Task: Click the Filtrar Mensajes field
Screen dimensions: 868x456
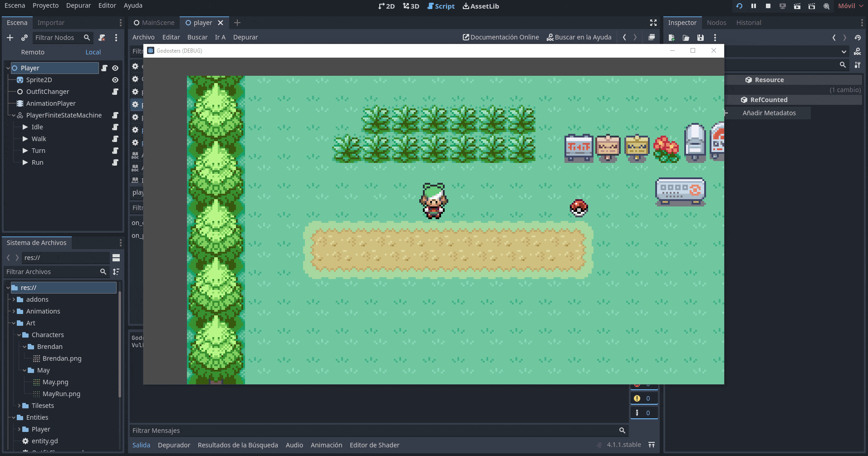Action: point(379,431)
